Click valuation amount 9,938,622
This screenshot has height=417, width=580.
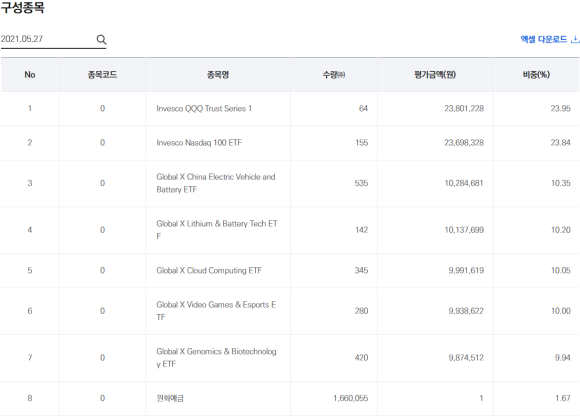pos(466,311)
